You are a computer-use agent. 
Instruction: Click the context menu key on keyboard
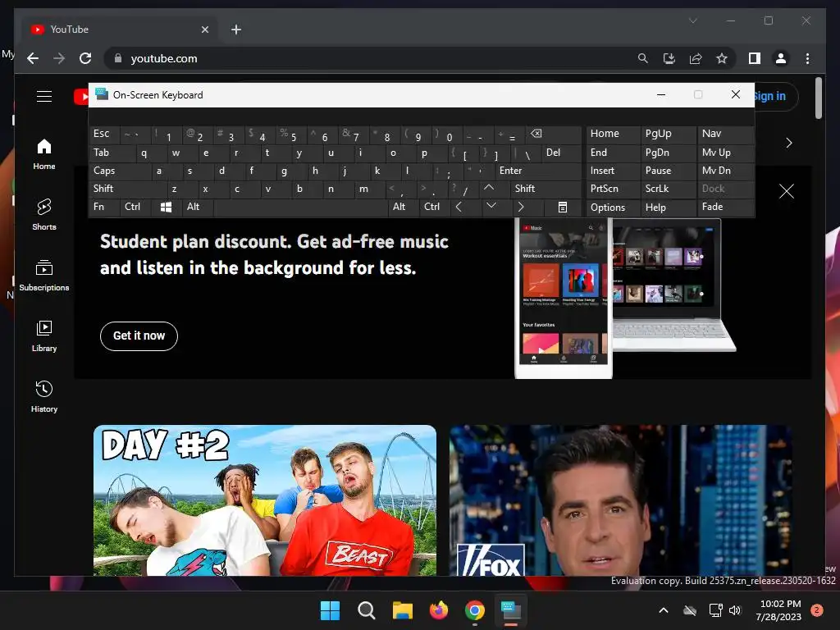[x=563, y=207]
